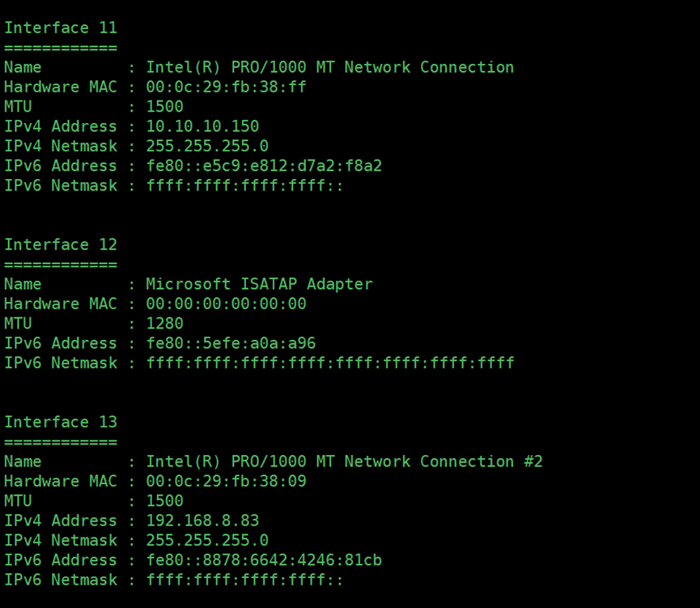Click Interface 13 IPv4 netmask value
700x608 pixels.
[208, 541]
